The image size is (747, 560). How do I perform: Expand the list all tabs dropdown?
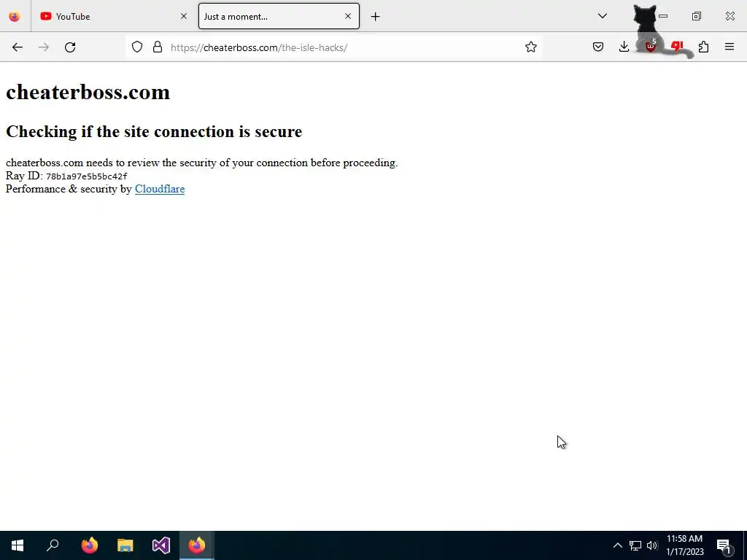click(x=602, y=16)
